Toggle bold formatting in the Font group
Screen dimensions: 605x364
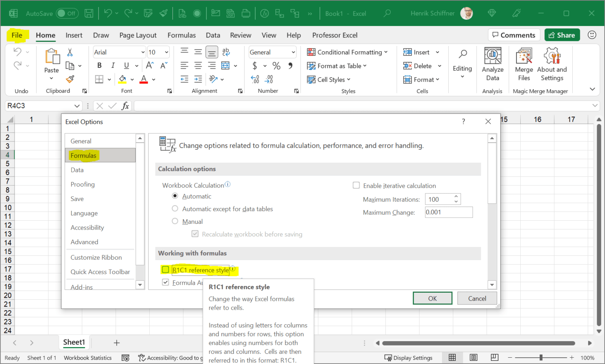[x=99, y=65]
